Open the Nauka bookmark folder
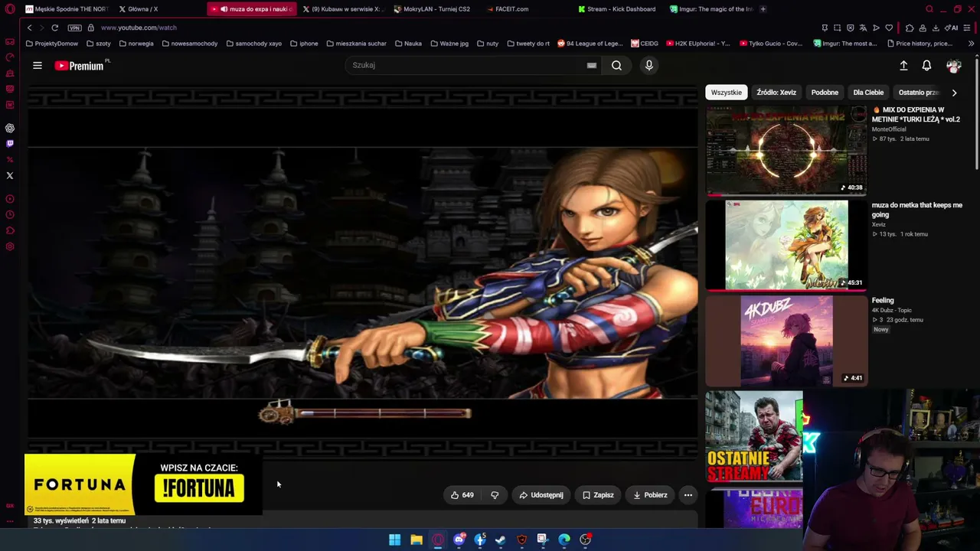The height and width of the screenshot is (551, 980). tap(408, 44)
